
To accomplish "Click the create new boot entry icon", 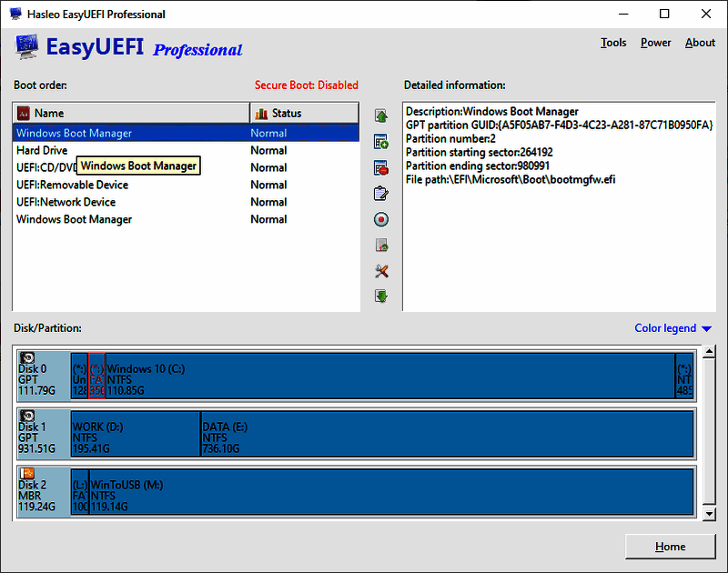I will [x=381, y=142].
